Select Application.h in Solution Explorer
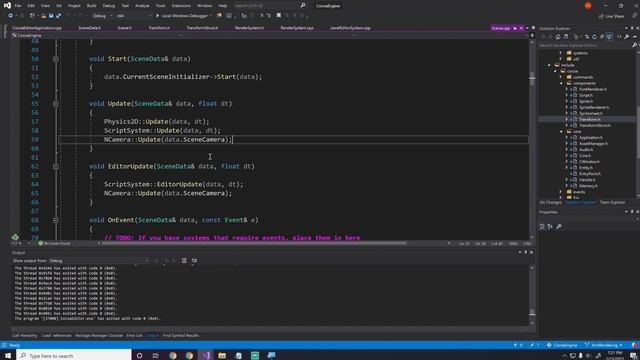 591,138
